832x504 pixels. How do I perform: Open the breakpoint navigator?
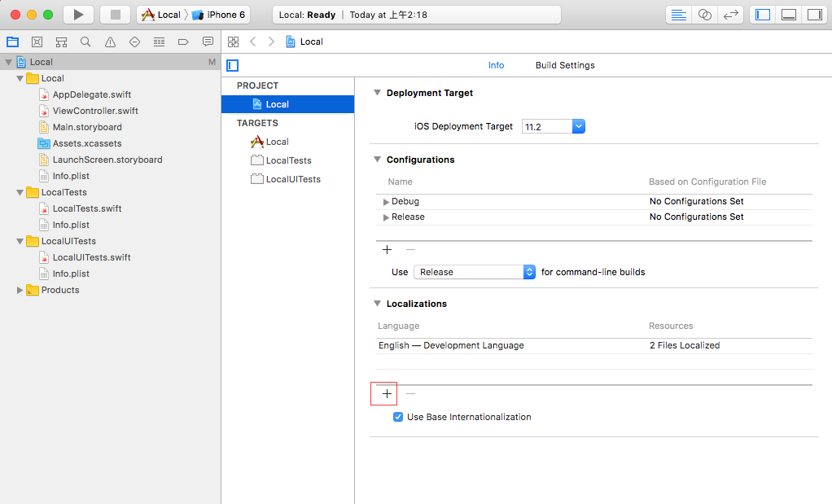coord(183,42)
